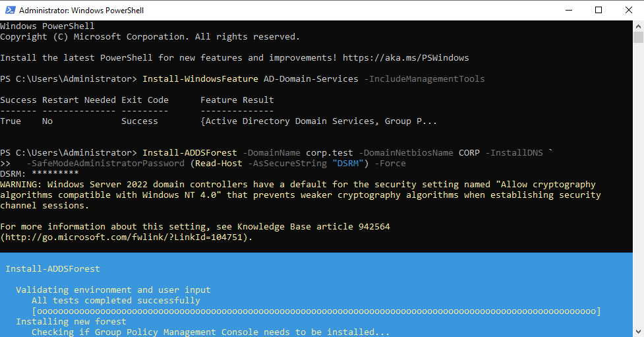Image resolution: width=644 pixels, height=337 pixels.
Task: Click the window title 'Administrator: Windows PowerShell'
Action: point(81,11)
